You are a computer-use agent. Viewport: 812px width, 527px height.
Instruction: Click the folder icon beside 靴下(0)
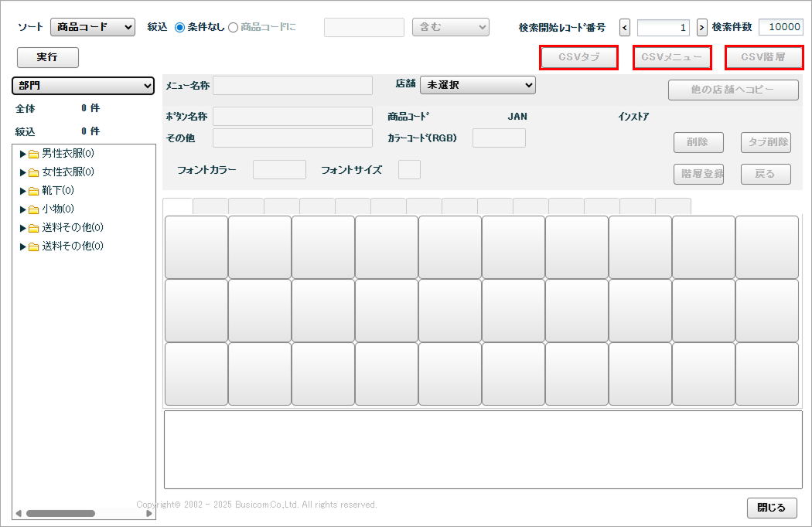(x=34, y=191)
